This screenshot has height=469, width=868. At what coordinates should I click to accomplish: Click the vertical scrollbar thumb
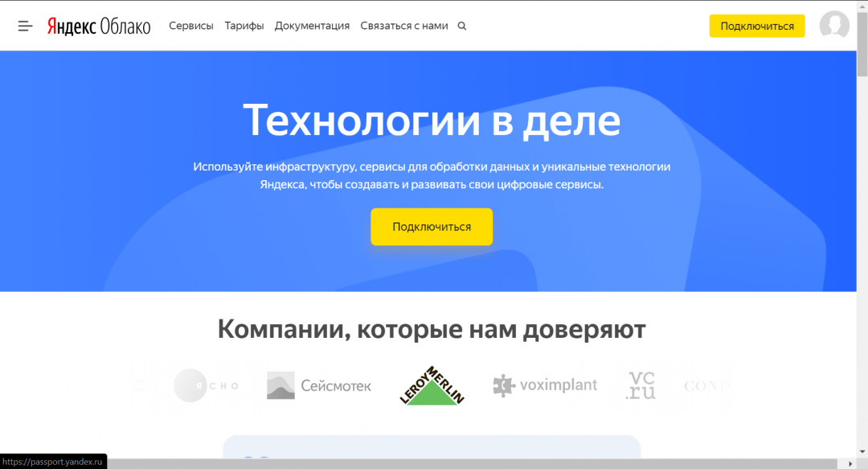pos(862,44)
